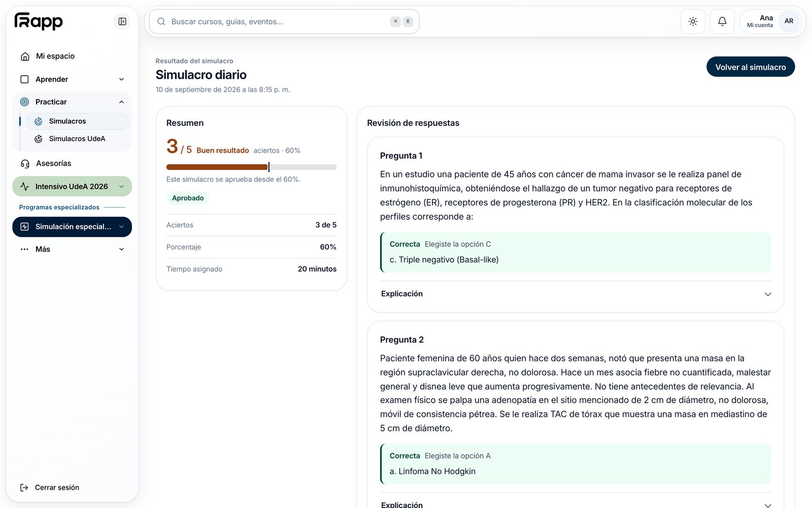Click "Elegiste la opción A" text
The width and height of the screenshot is (812, 508).
(458, 456)
